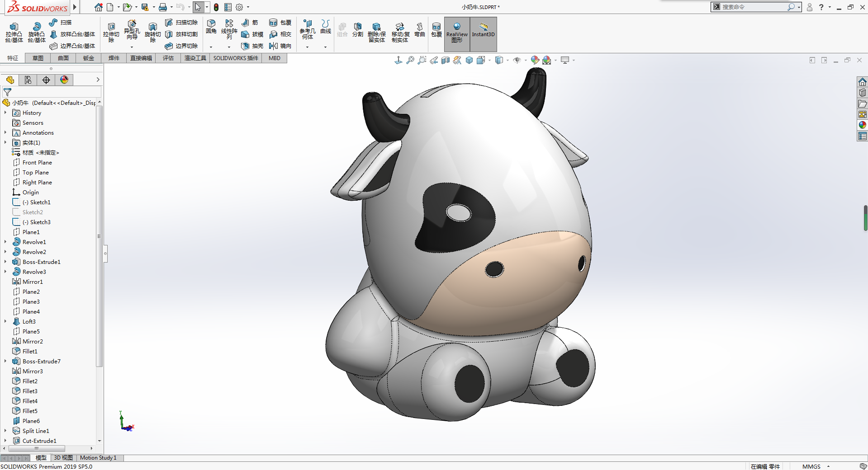Open the 3D 视图 tab
The image size is (868, 470).
(63, 458)
